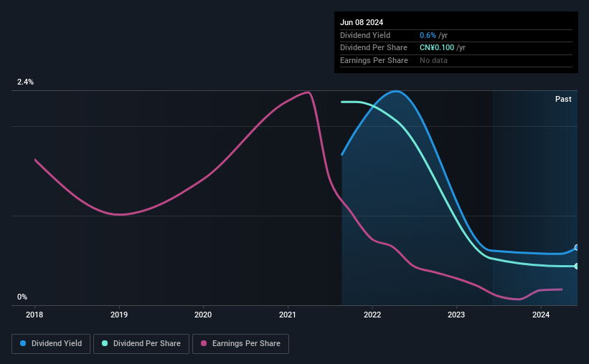Click the Past region label
The width and height of the screenshot is (589, 364).
pos(563,99)
